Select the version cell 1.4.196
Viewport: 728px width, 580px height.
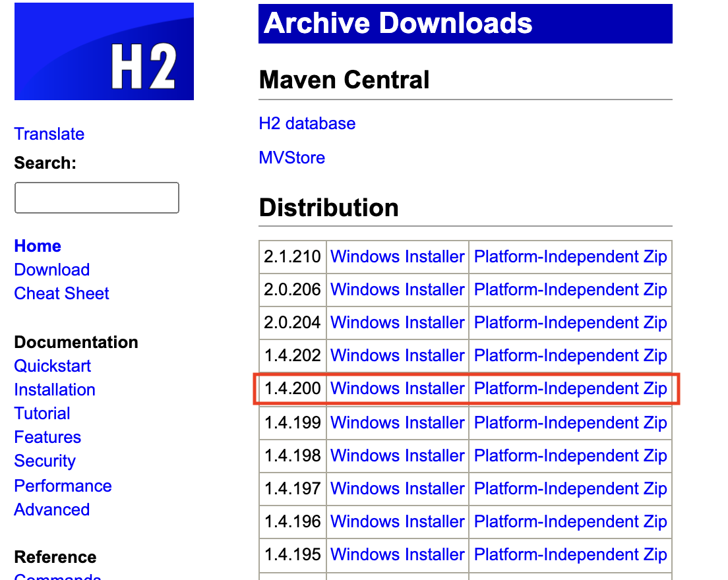point(293,521)
